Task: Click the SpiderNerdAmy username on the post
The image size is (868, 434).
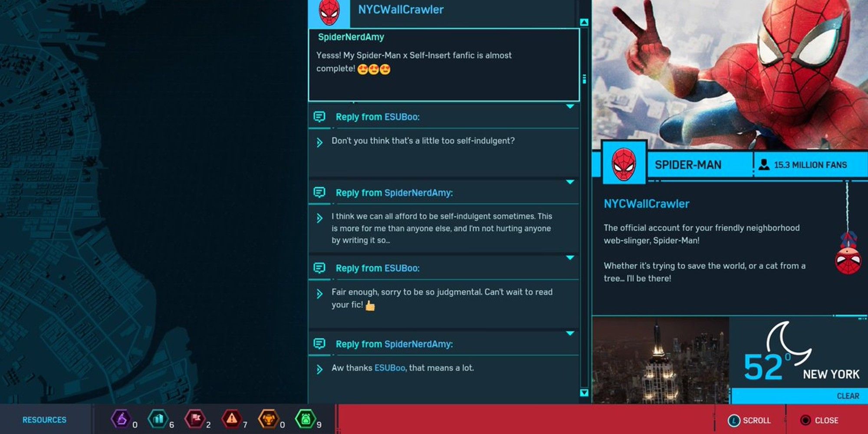Action: [x=351, y=37]
